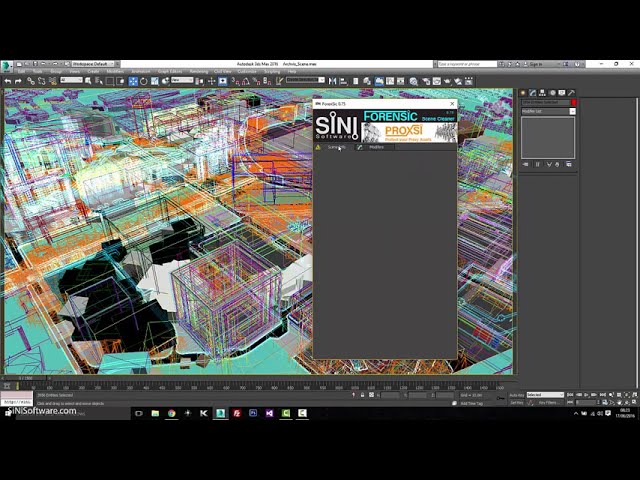Open the Reference Coordinate System dropdown
The width and height of the screenshot is (640, 480).
coord(182,80)
